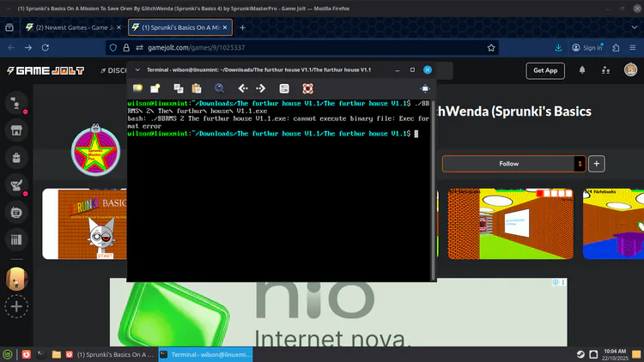Switch to Firefox Sprunki's Basics taskbar item
This screenshot has height=362, width=644.
click(110, 354)
